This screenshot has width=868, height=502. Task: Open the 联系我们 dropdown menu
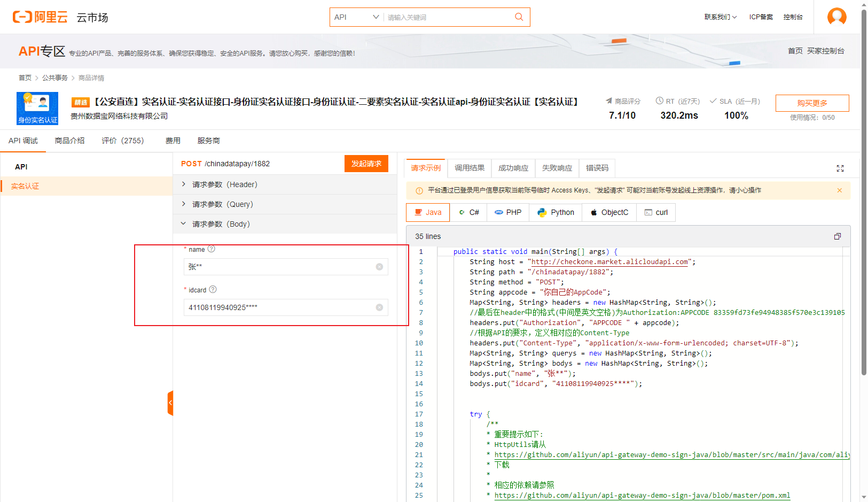click(720, 17)
